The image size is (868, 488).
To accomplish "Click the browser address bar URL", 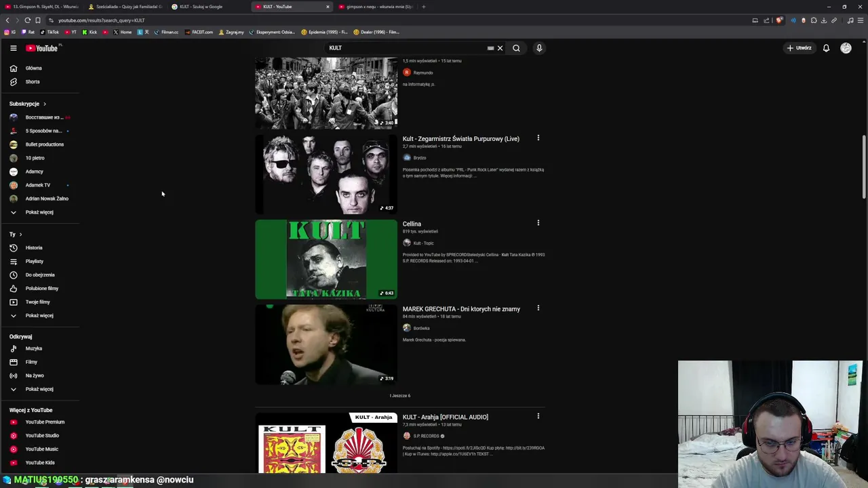I will click(x=102, y=20).
